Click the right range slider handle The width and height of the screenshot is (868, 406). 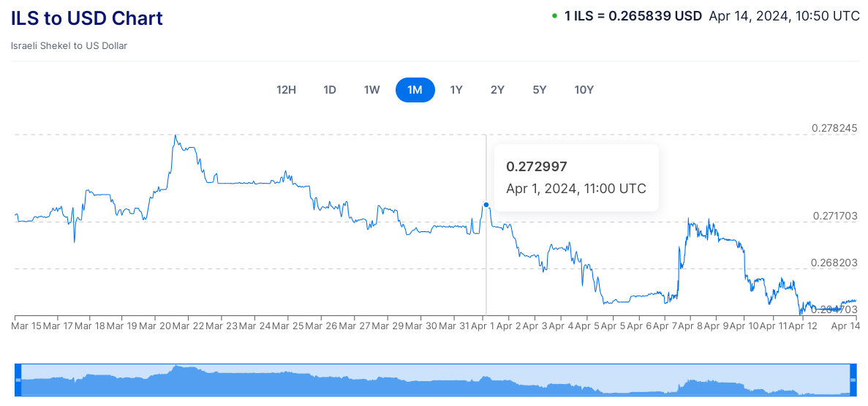[x=853, y=380]
